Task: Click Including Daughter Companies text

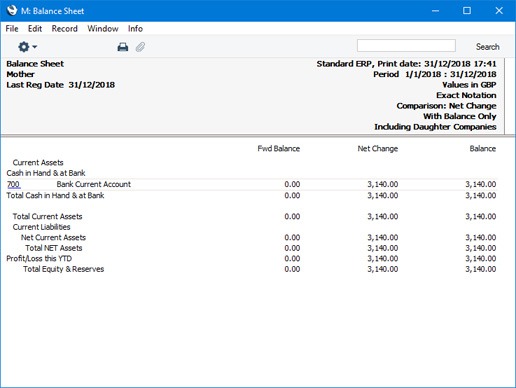Action: [435, 127]
